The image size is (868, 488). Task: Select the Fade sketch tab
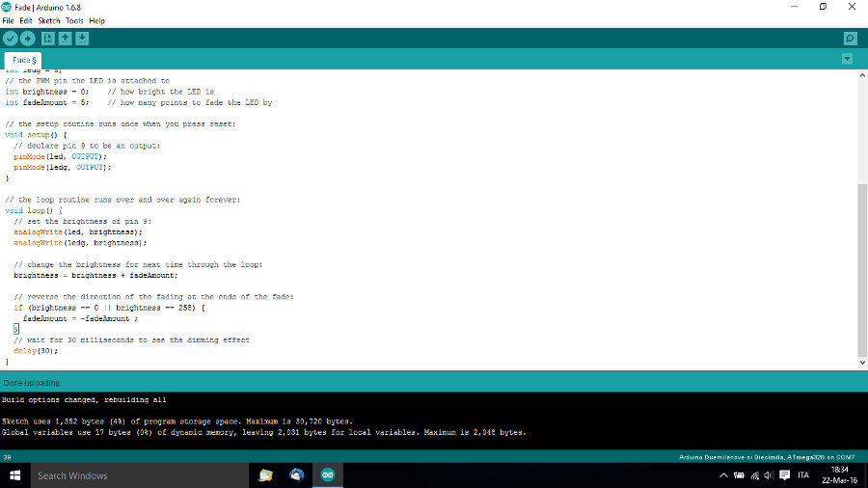(x=23, y=60)
